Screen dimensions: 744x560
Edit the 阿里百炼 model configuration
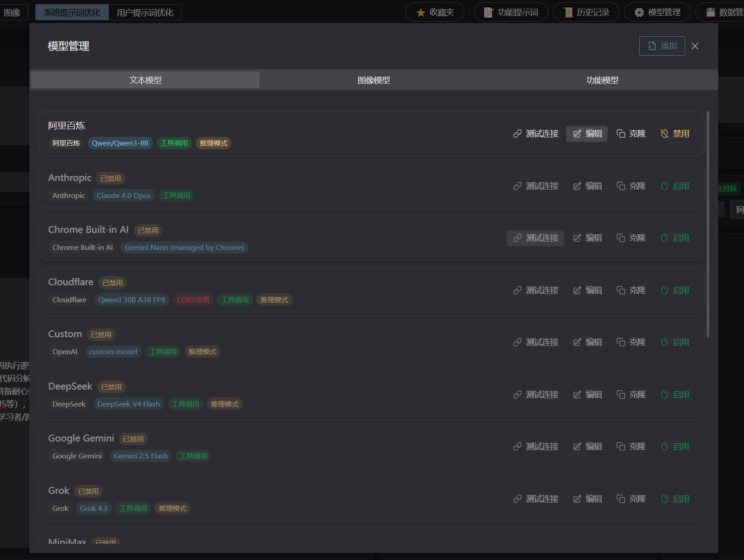pyautogui.click(x=587, y=134)
